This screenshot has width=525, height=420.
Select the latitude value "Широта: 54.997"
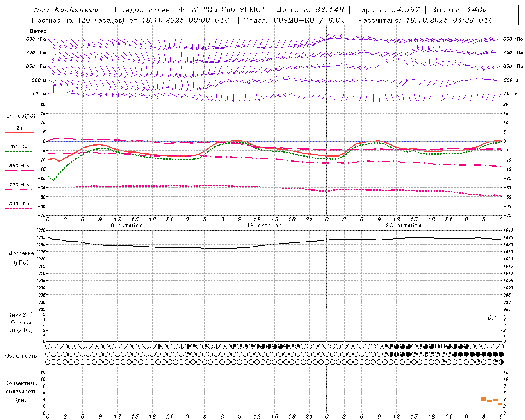388,10
